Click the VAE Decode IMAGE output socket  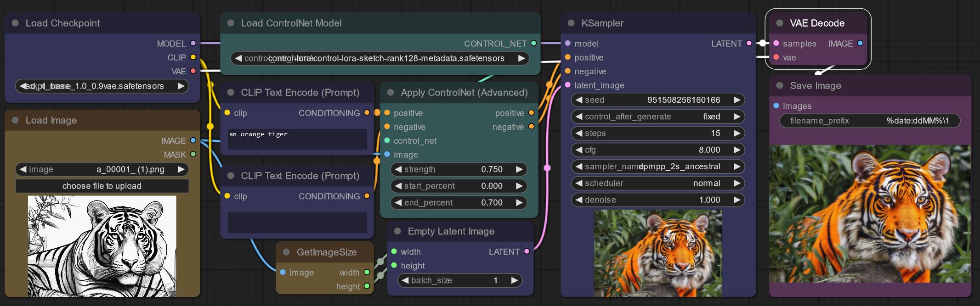(860, 43)
